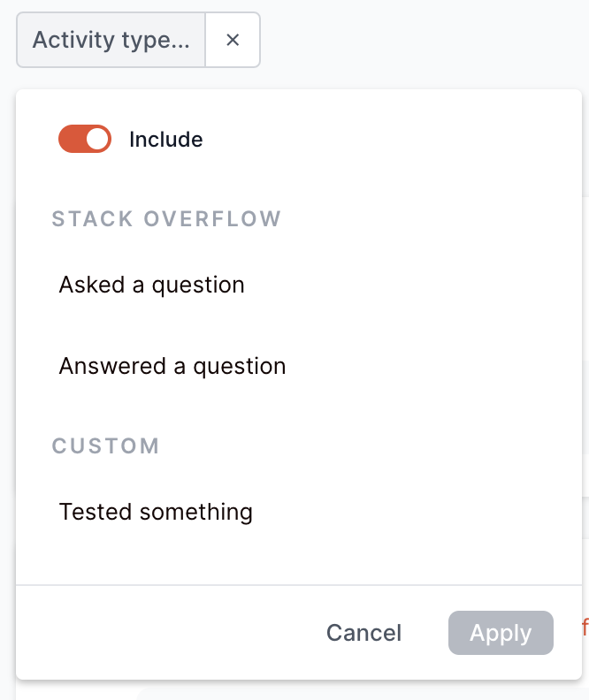Click the CUSTOM section header
589x700 pixels.
tap(106, 445)
